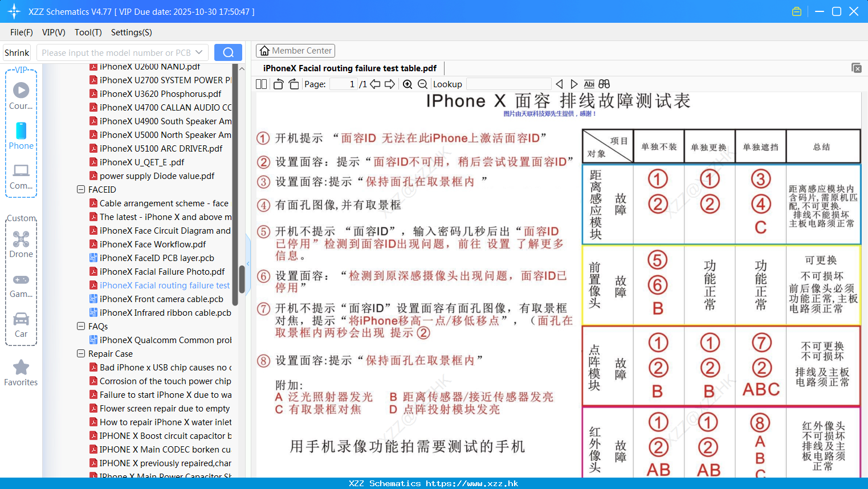This screenshot has width=868, height=489.
Task: Open Member Center home button
Action: tap(295, 51)
